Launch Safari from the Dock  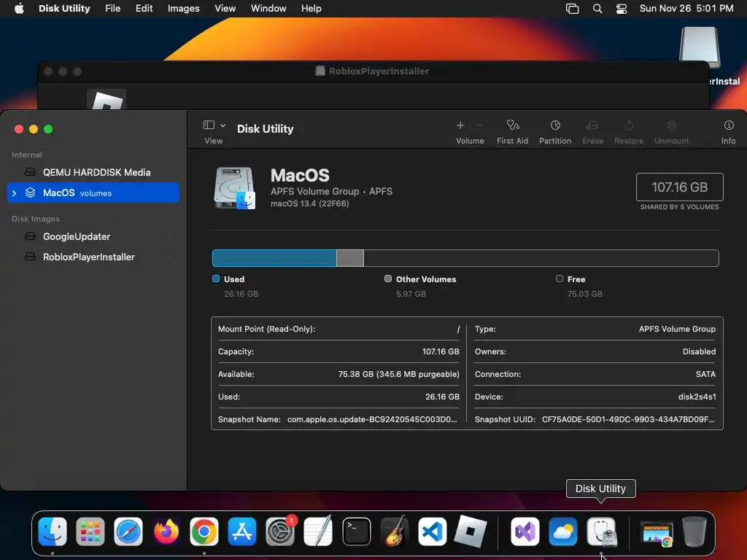tap(128, 532)
